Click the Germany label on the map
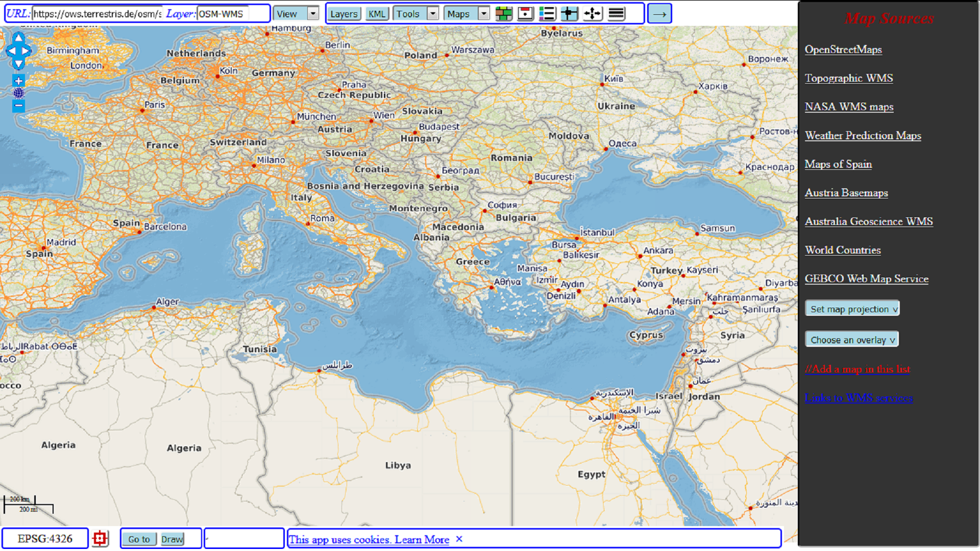Image resolution: width=980 pixels, height=551 pixels. [x=273, y=73]
